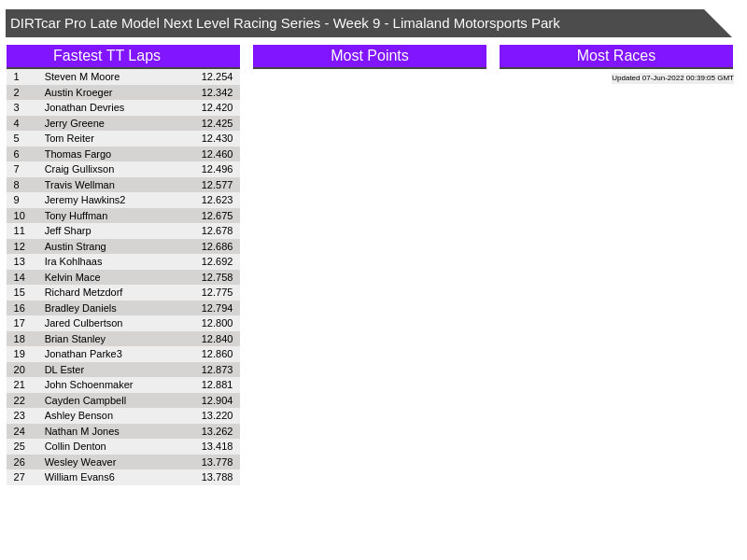
Task: Click Bradley Daniels' name
Action: 80,308
